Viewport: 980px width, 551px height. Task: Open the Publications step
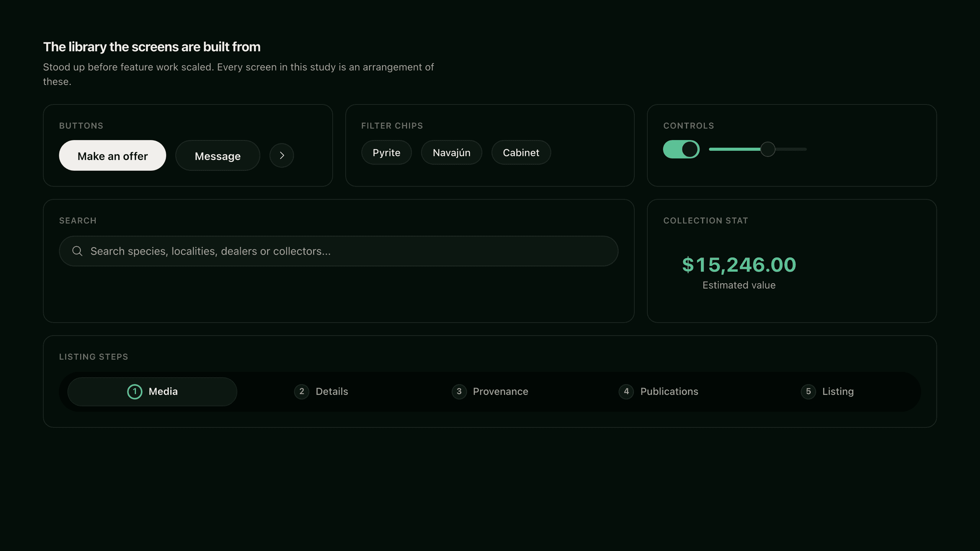click(658, 391)
